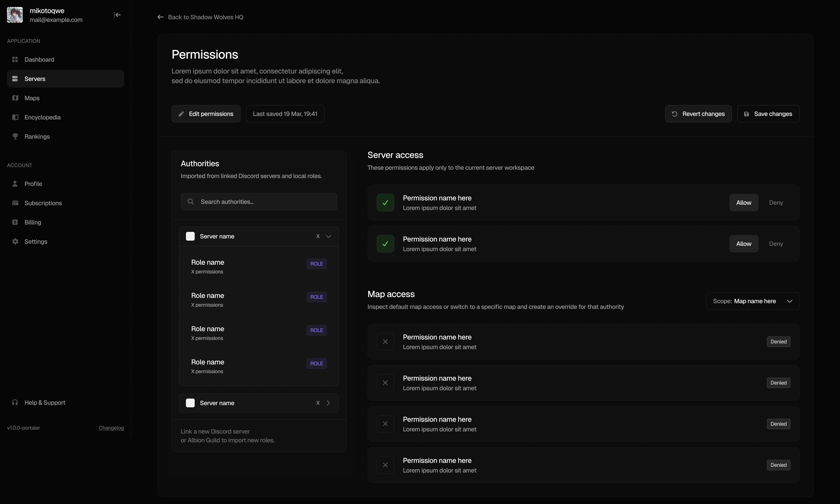Click the white square on collapsed Server name
The image size is (840, 504).
[190, 403]
